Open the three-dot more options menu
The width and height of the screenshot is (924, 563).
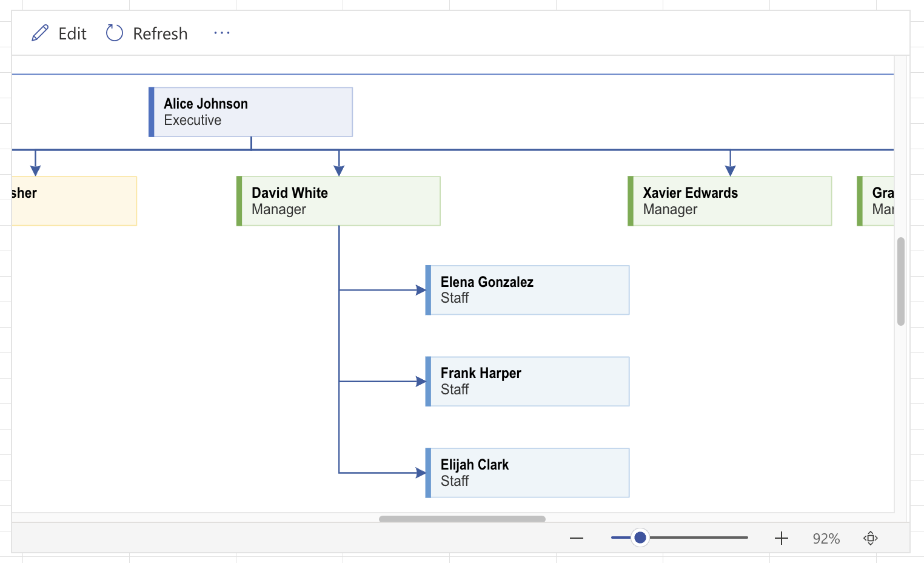[222, 33]
